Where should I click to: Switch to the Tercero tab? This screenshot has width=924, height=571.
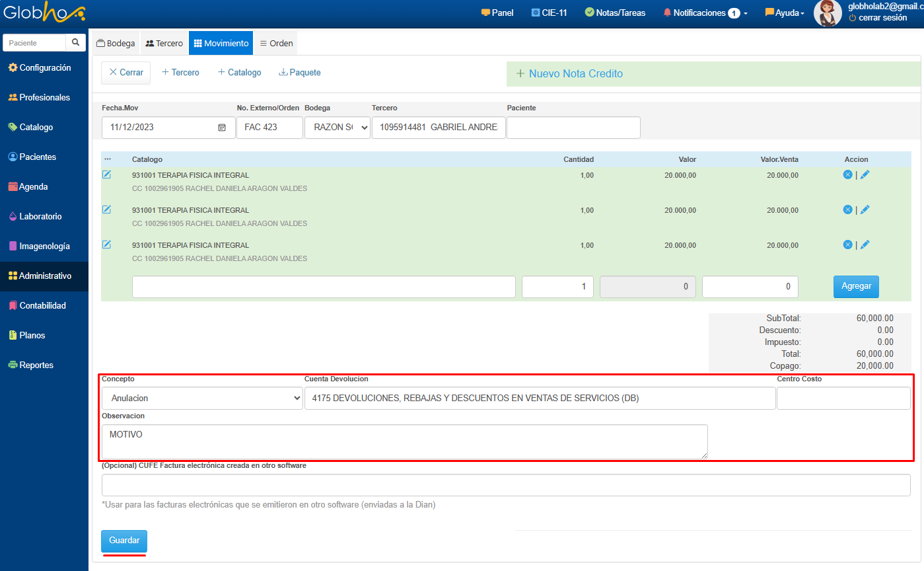click(164, 43)
